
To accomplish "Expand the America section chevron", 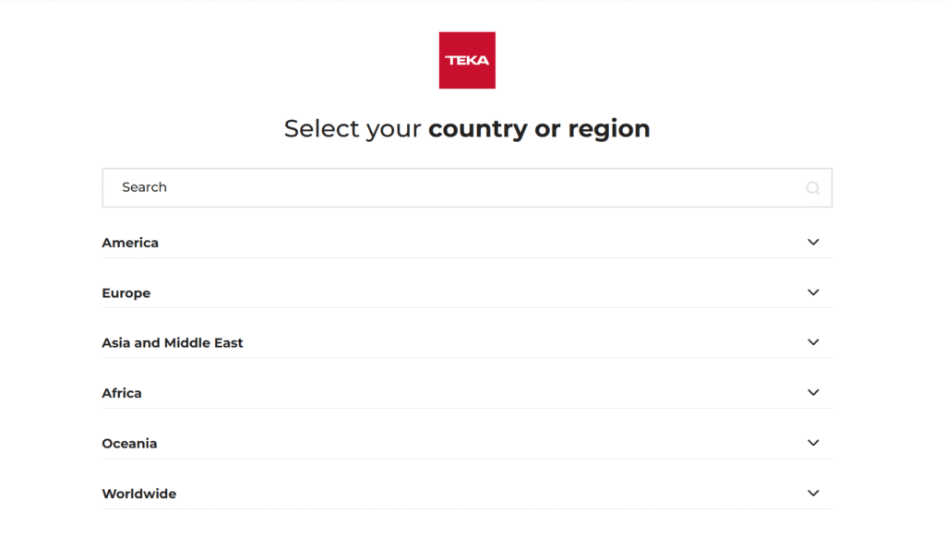I will (814, 242).
